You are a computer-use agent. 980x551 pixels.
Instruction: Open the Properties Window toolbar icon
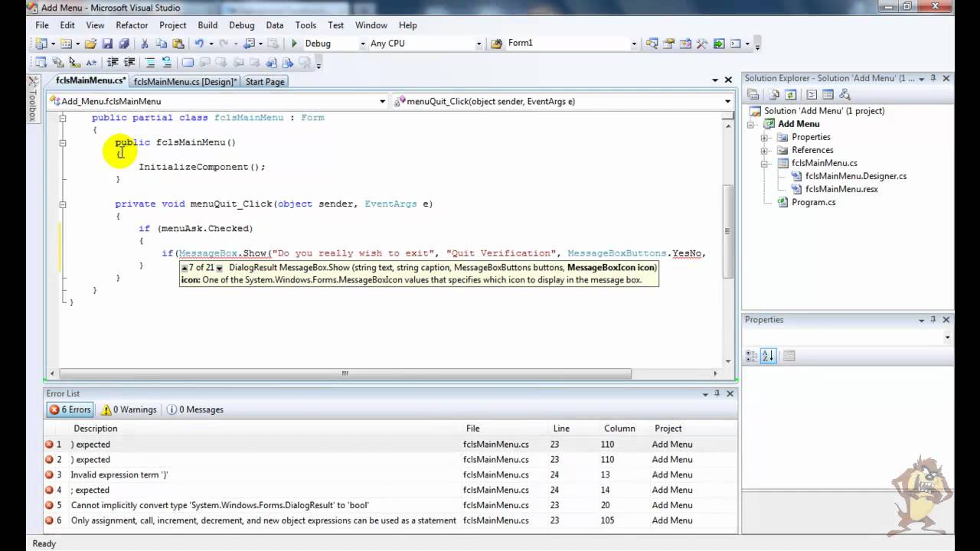point(669,44)
